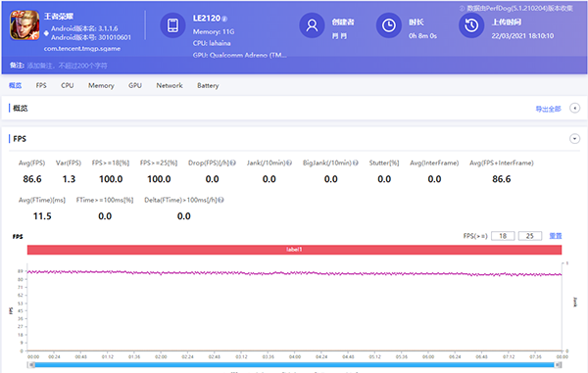Click the Avg(FPS) value 86.6
The image size is (588, 373).
(x=32, y=179)
